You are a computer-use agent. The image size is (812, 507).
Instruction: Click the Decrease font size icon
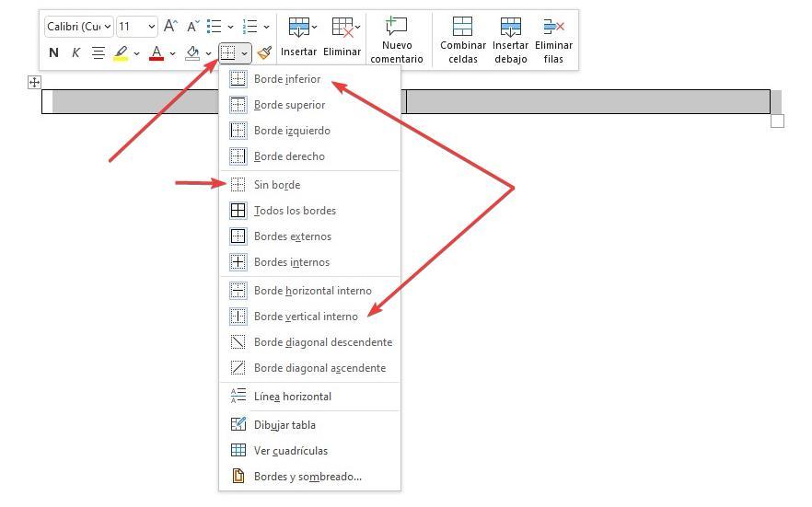click(192, 26)
